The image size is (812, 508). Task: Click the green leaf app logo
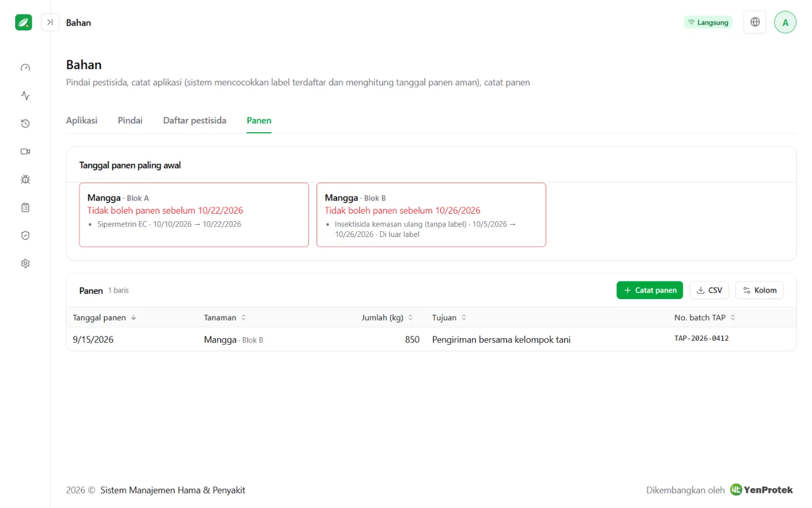point(24,22)
